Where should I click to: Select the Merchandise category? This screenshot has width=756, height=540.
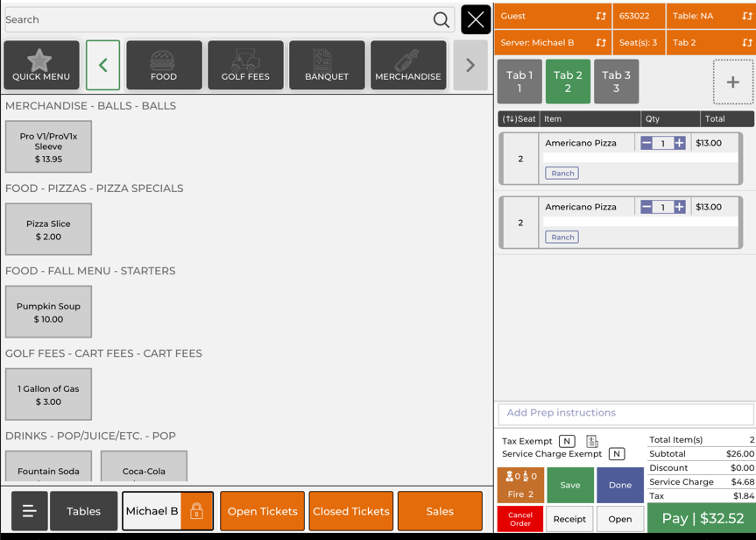pos(407,66)
